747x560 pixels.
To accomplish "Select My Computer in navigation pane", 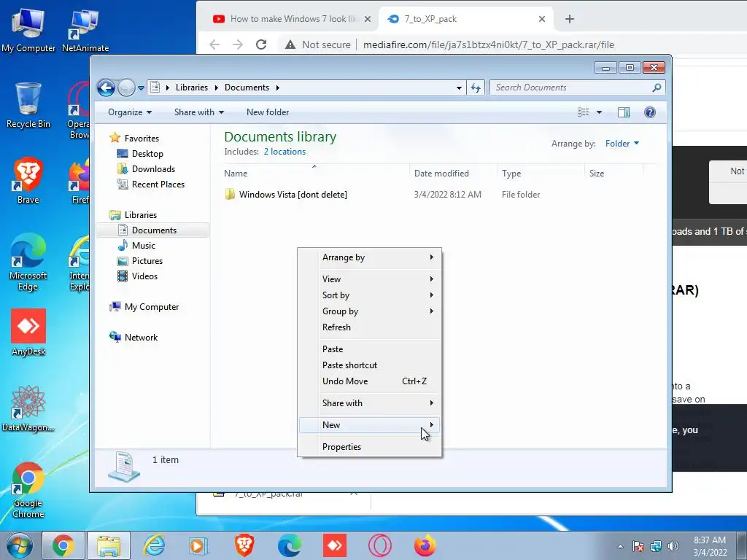I will tap(152, 307).
